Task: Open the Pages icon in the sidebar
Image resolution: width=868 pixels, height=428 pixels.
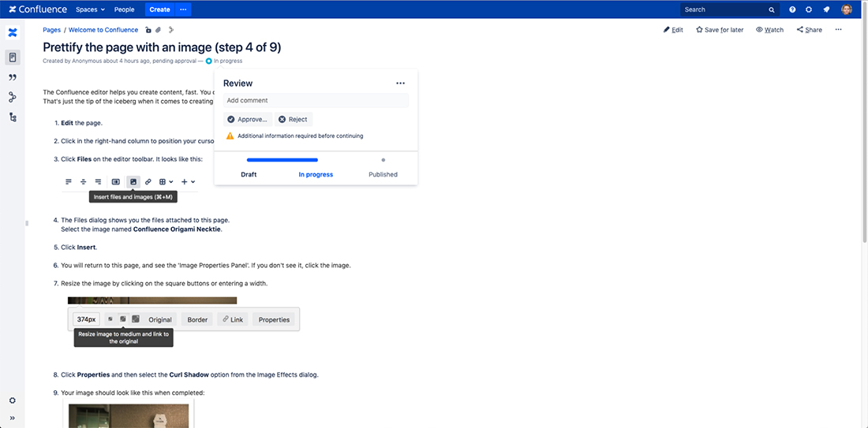Action: pos(13,57)
